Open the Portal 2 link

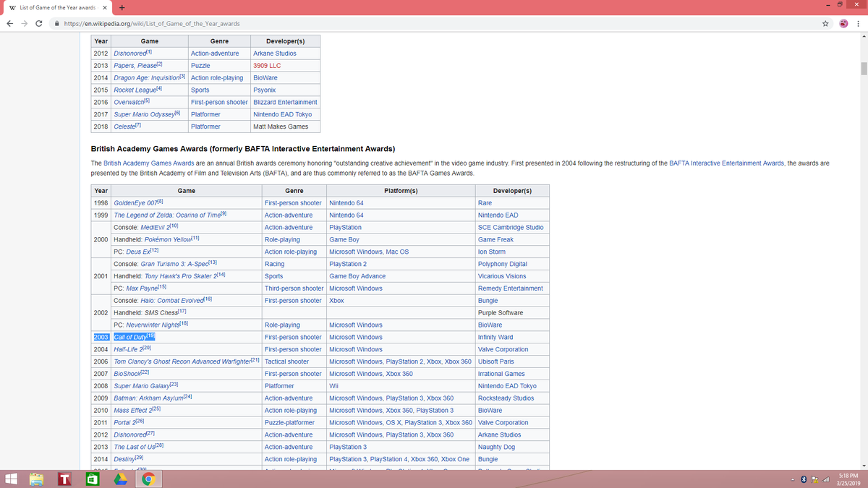(124, 424)
